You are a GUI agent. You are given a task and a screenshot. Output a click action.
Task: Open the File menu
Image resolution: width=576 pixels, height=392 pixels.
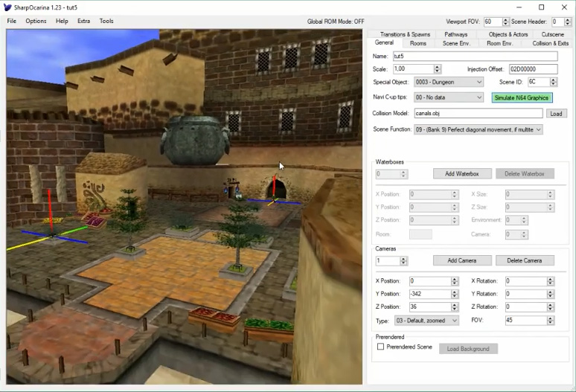(12, 21)
